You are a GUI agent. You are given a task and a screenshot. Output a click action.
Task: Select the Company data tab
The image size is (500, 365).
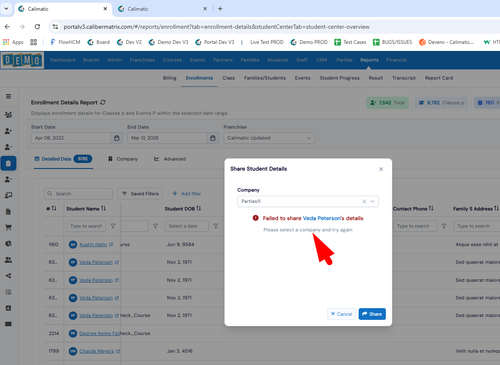coord(123,159)
